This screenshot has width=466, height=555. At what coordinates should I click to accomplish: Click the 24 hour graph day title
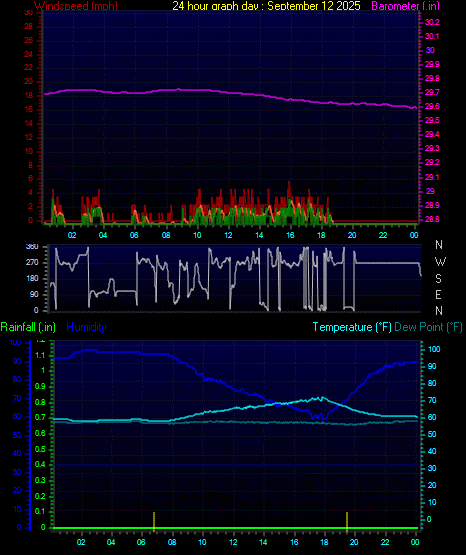coord(266,6)
